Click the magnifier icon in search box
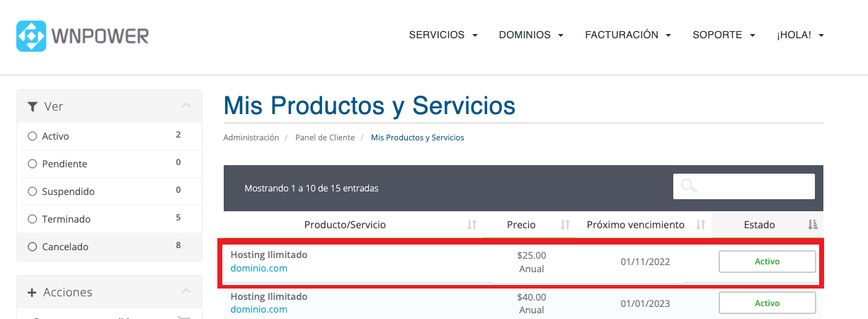Screen dimensions: 868x319 pos(689,186)
